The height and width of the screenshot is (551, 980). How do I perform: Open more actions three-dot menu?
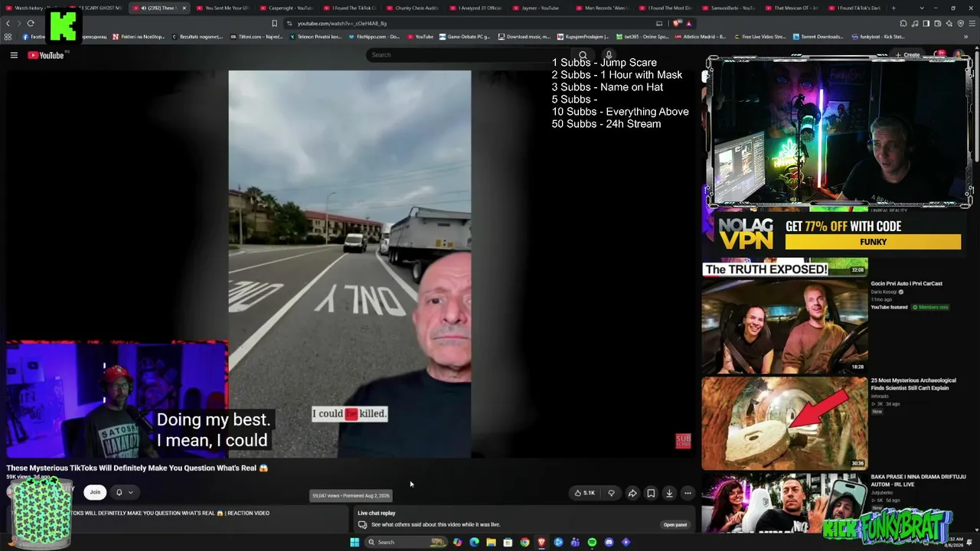click(688, 493)
